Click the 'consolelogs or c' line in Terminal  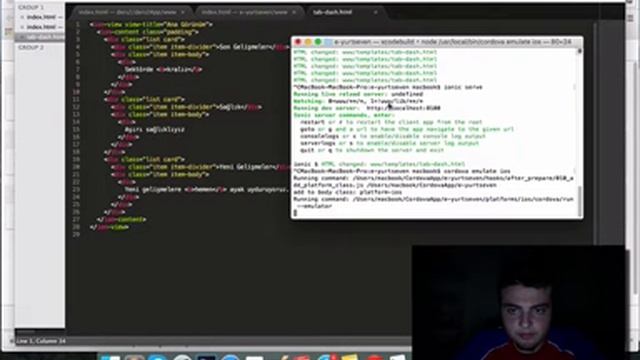tap(393, 136)
